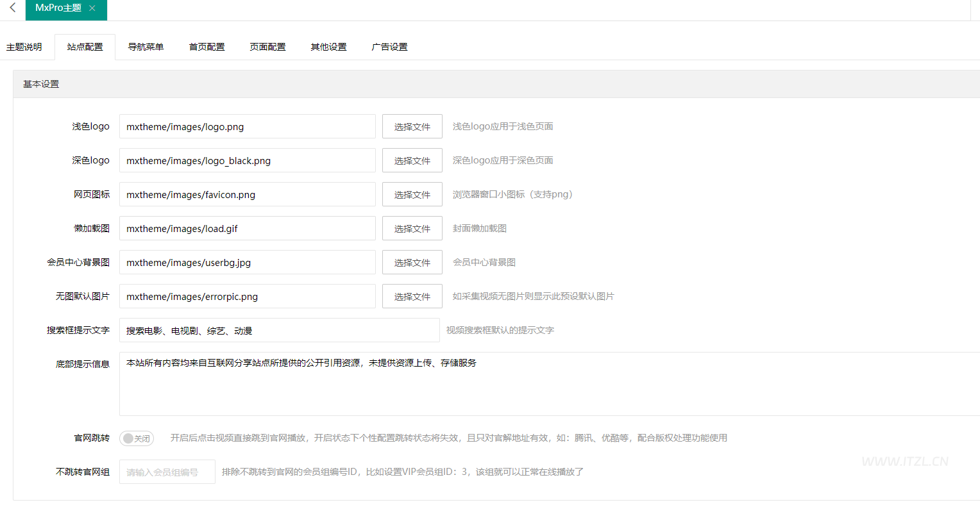Switch to the 主题说明 tab
Screen dimensions: 980x507
click(25, 46)
